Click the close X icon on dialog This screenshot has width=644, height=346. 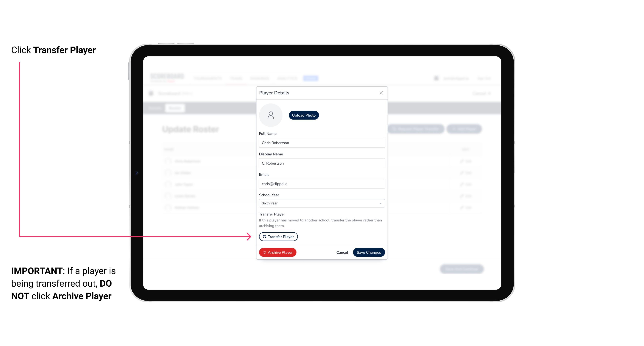pyautogui.click(x=381, y=93)
